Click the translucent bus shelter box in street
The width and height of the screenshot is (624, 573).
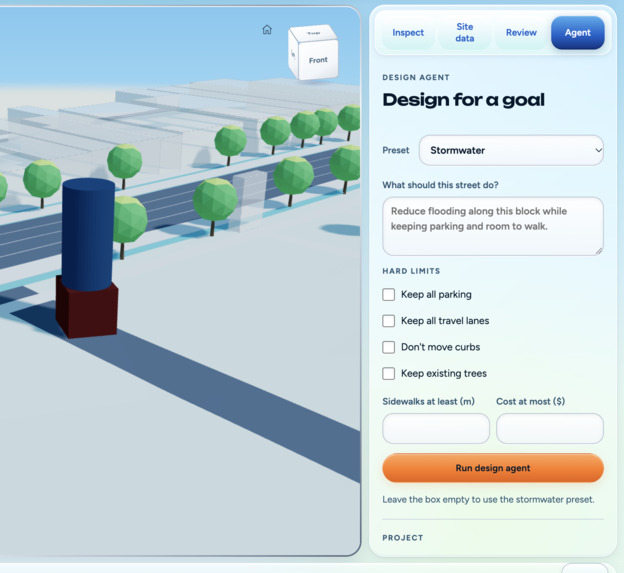[x=248, y=201]
